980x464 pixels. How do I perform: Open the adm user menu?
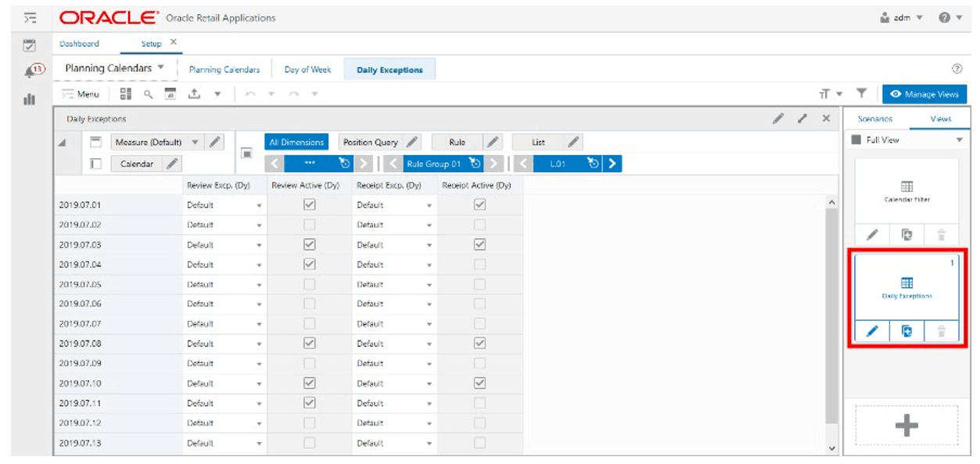(x=902, y=17)
